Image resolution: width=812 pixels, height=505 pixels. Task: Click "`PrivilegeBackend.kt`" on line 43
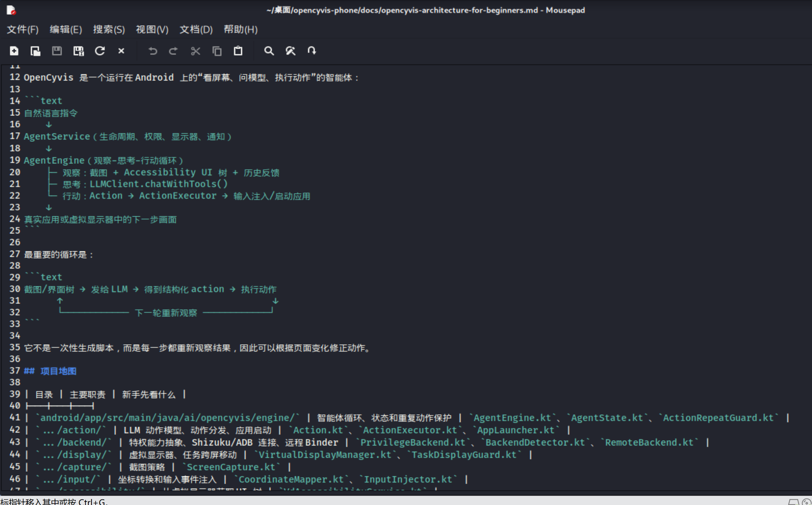pyautogui.click(x=413, y=442)
